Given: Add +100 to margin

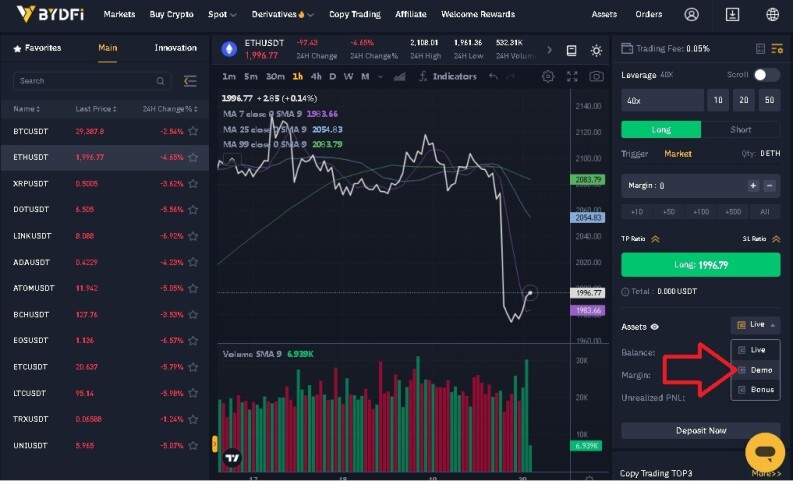Looking at the screenshot, I should click(701, 212).
